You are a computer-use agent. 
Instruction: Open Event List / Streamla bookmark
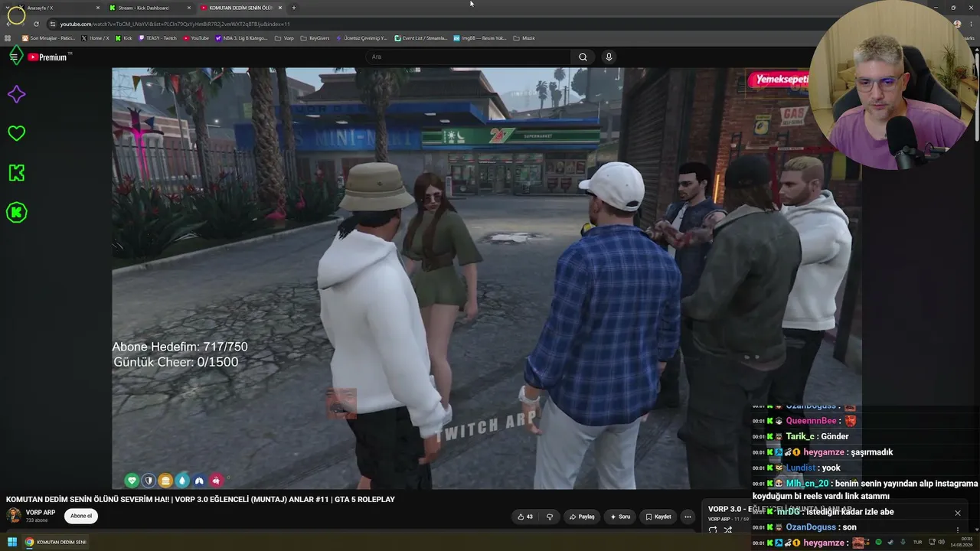[x=421, y=37]
